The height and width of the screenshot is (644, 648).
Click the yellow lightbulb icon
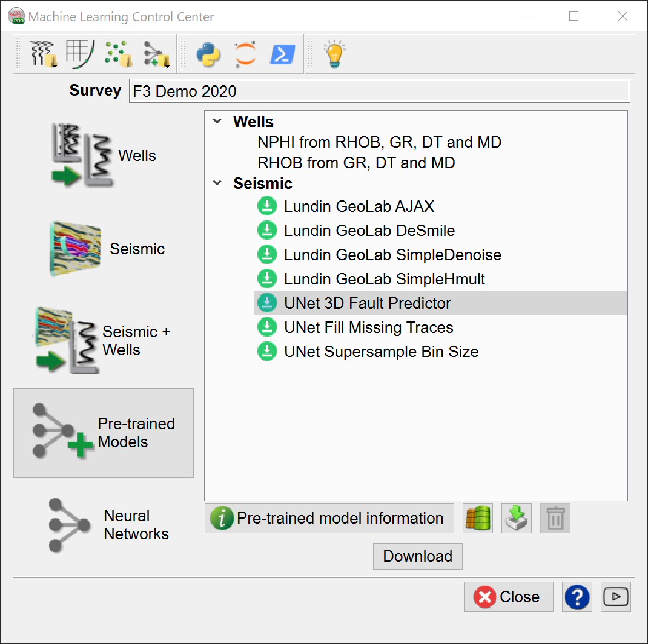point(334,54)
